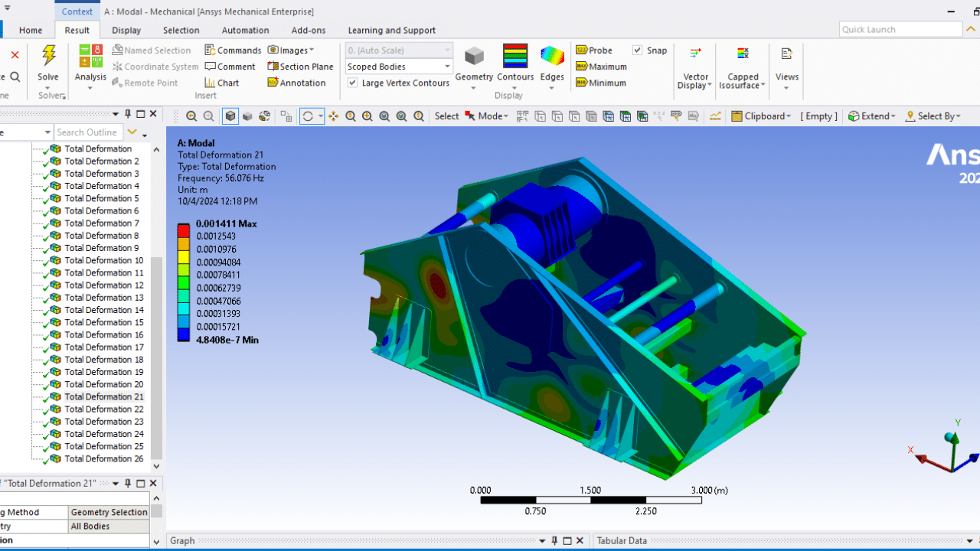Pin the Details panel
980x551 pixels.
point(128,484)
